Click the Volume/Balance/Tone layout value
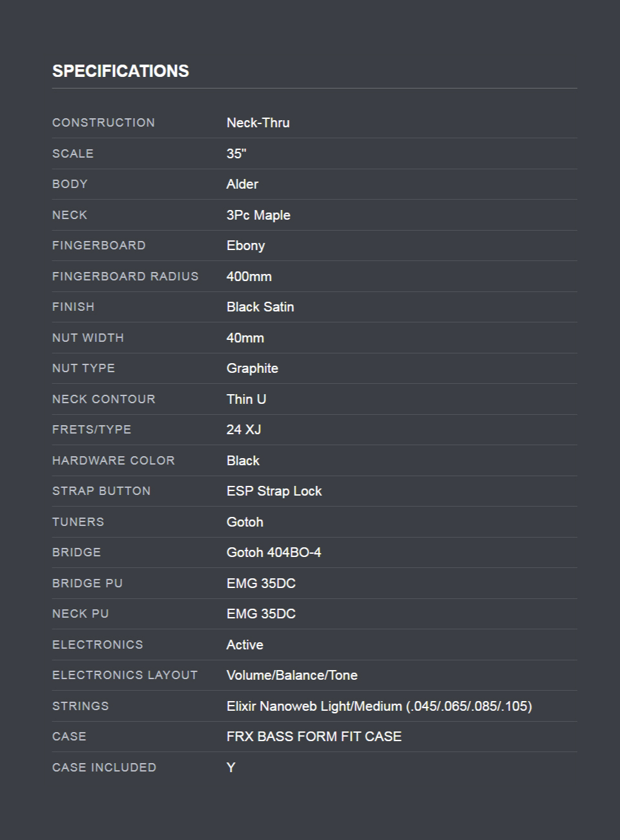Screen dimensions: 620x840 [x=292, y=675]
